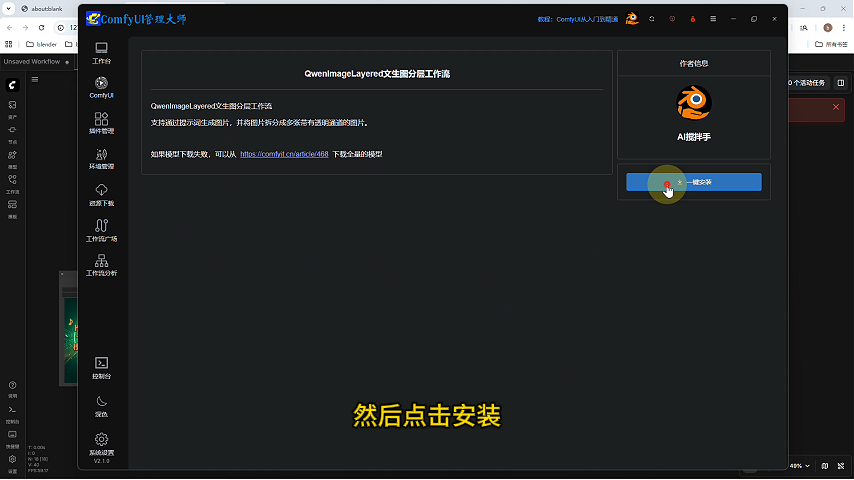Viewport: 854px width, 480px height.
Task: Open 工作流广场 workflow plaza
Action: click(101, 230)
